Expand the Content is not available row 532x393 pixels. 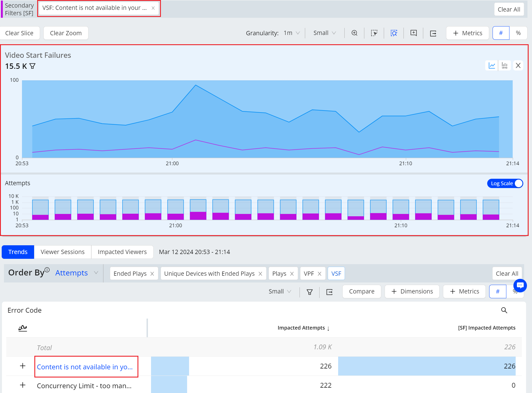23,366
